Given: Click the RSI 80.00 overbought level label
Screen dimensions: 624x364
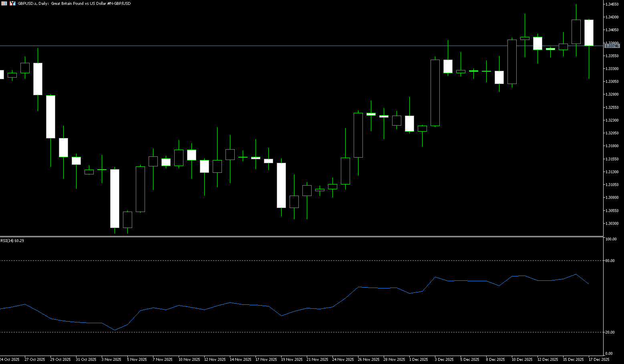Looking at the screenshot, I should click(x=610, y=261).
